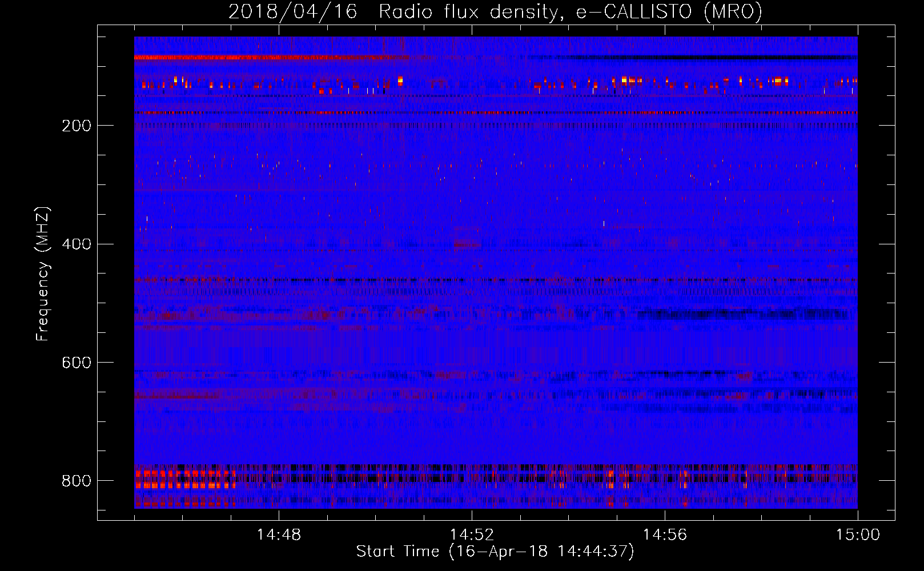Click the 14:56 time tick label

[x=665, y=535]
